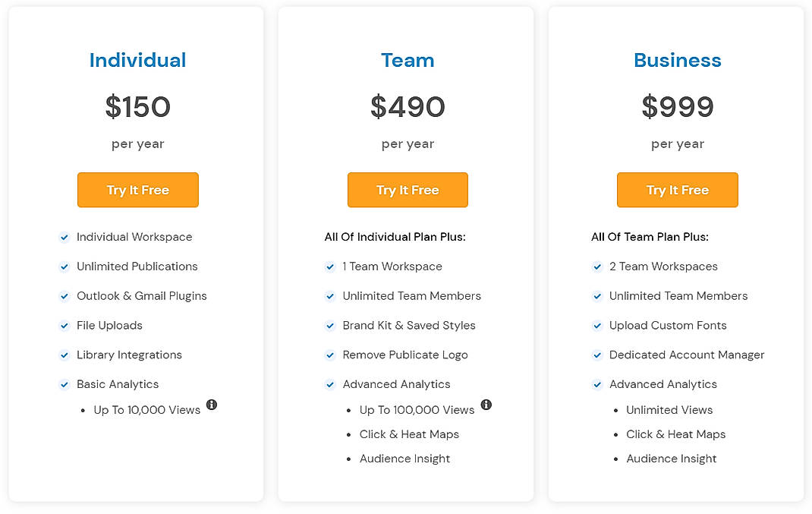
Task: Click the checkmark next to Dedicated Account Manager
Action: tap(597, 355)
